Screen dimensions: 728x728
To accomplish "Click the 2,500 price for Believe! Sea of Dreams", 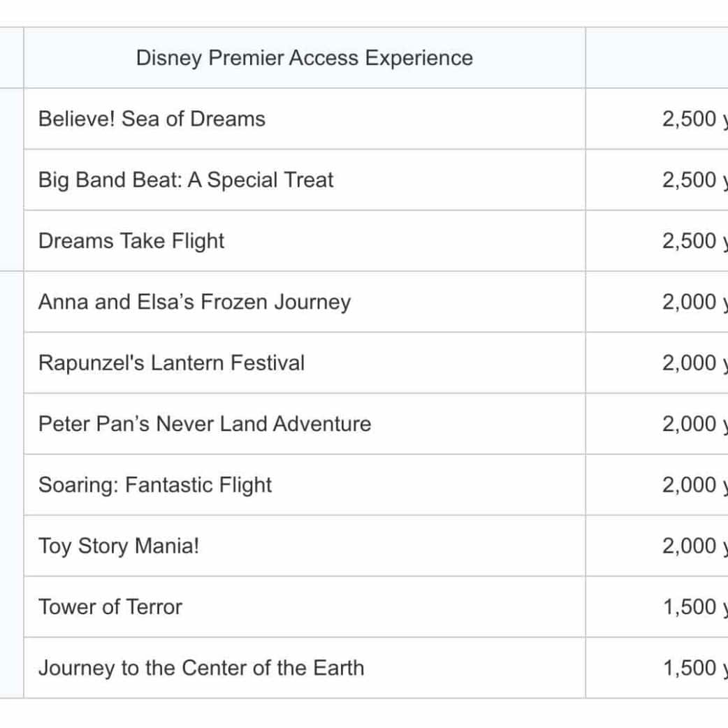I will tap(690, 119).
